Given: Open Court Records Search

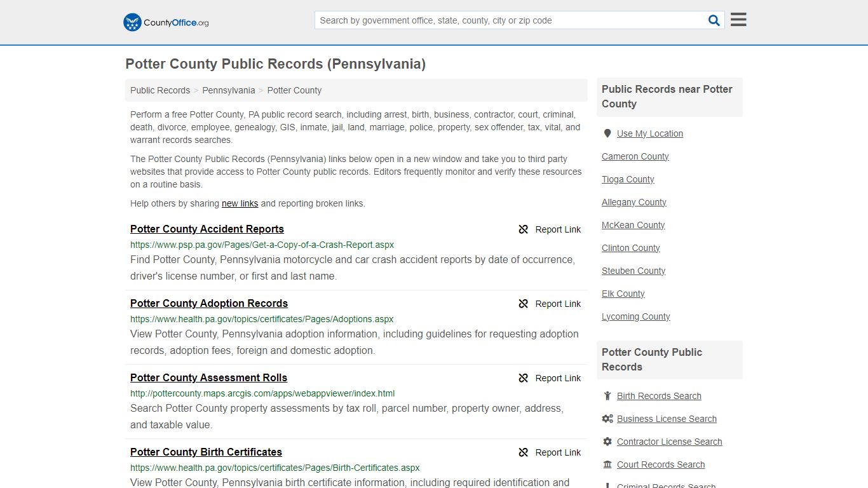Looking at the screenshot, I should pos(661,464).
